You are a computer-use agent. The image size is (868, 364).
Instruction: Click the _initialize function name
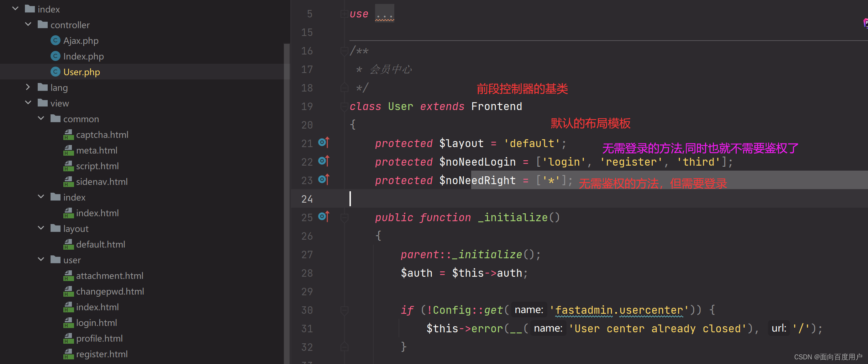pyautogui.click(x=512, y=218)
